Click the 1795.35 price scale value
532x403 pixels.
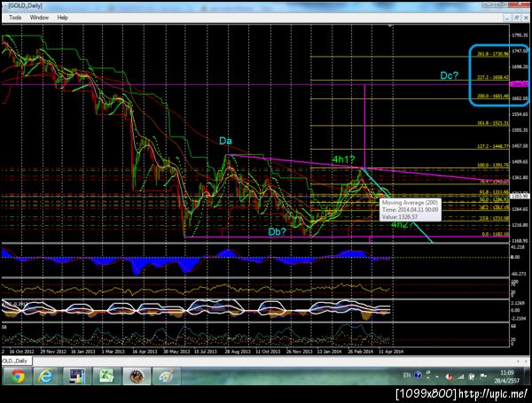pos(520,35)
